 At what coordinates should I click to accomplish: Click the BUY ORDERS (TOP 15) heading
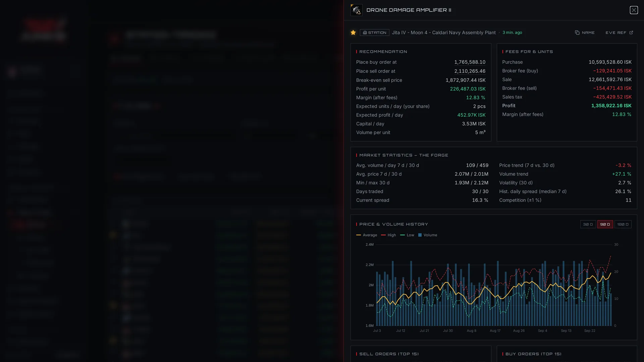coord(533,354)
